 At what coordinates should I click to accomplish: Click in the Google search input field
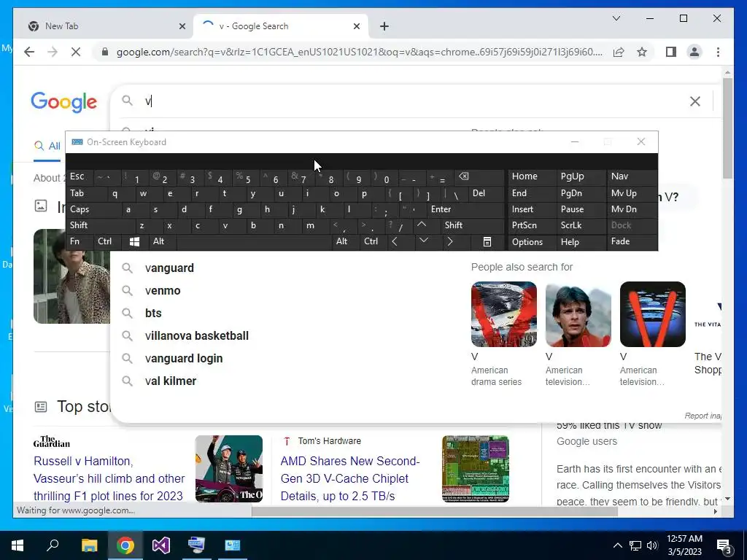click(x=410, y=101)
